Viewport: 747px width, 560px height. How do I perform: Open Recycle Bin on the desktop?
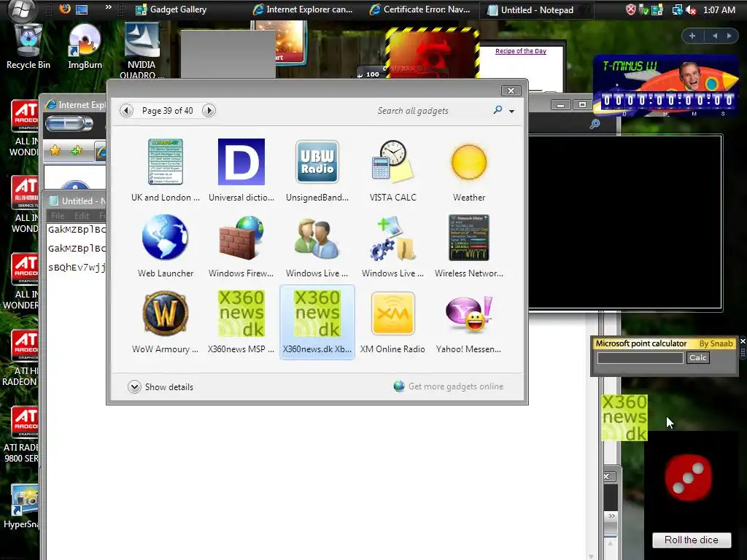(28, 47)
